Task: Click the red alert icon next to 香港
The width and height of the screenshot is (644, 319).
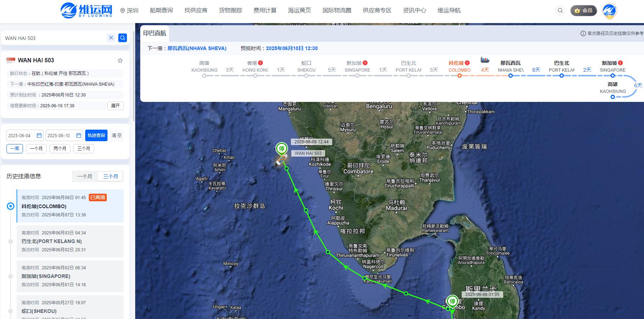Action: coord(260,63)
